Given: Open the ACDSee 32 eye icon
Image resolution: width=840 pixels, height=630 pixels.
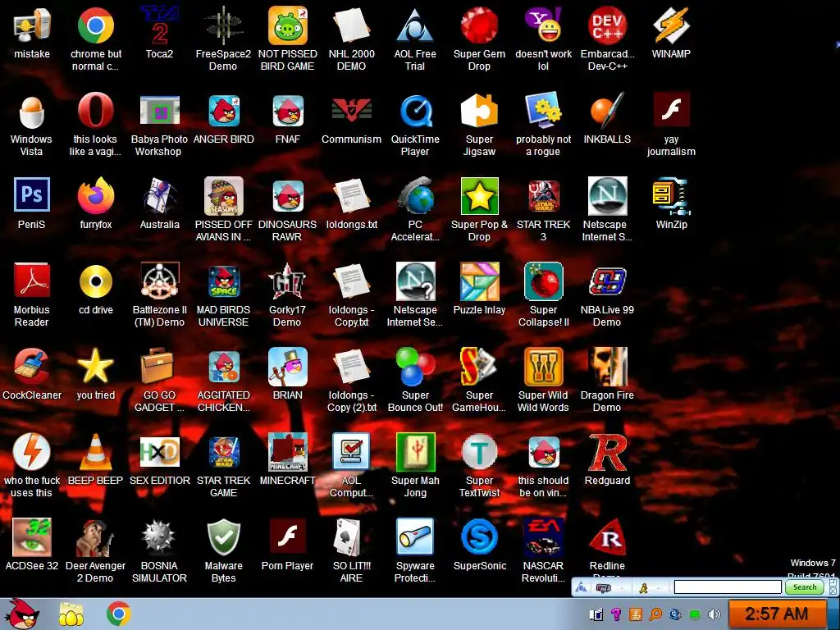Looking at the screenshot, I should [x=31, y=536].
